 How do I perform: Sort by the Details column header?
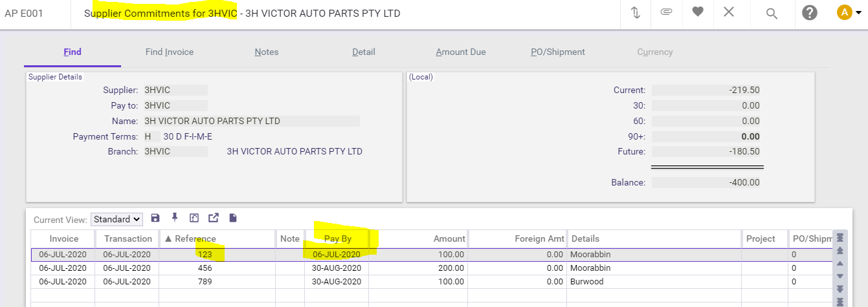[654, 238]
